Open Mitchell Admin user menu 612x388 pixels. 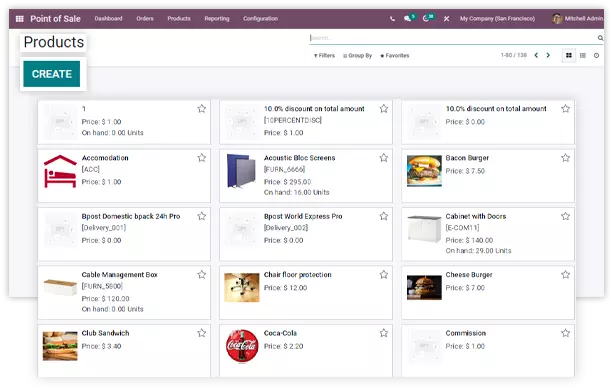(578, 18)
